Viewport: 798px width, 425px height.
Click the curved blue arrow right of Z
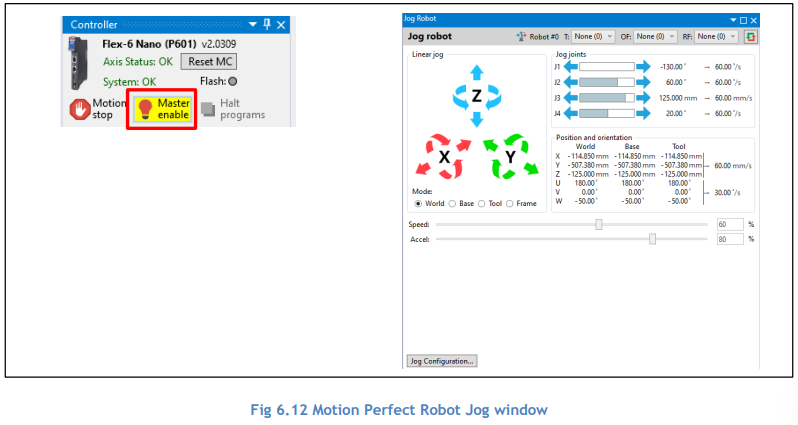(493, 97)
